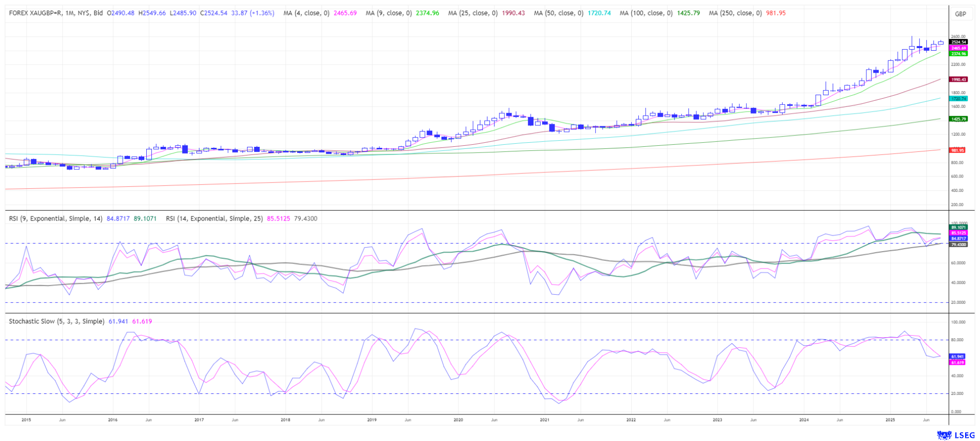Click the black 2524.54 last price tag
980x441 pixels.
point(958,42)
